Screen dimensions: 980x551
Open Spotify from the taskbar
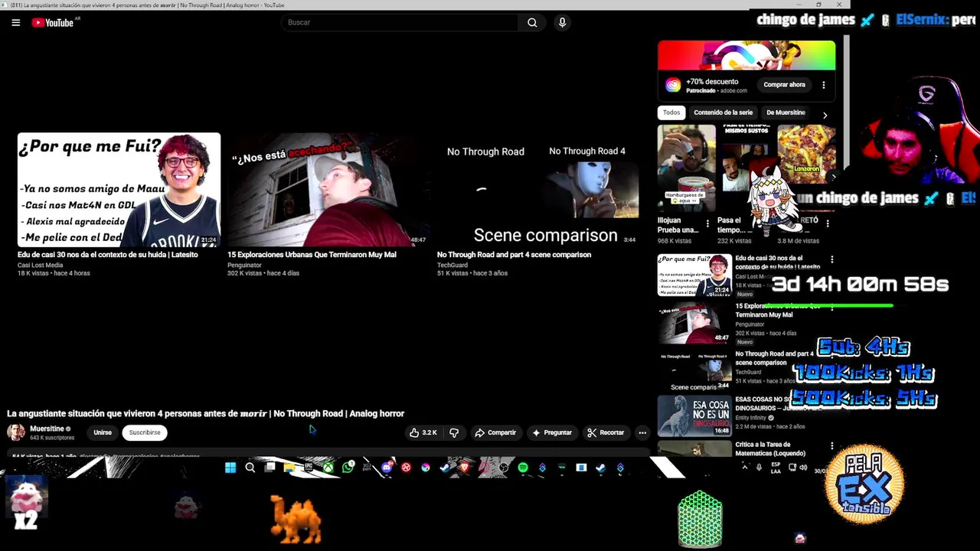524,468
